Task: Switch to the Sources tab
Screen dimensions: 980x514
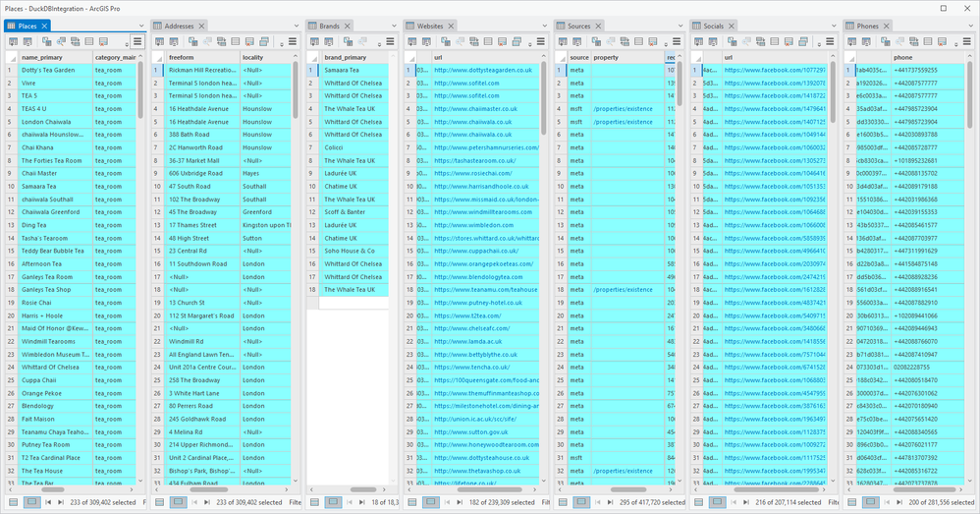Action: (578, 26)
